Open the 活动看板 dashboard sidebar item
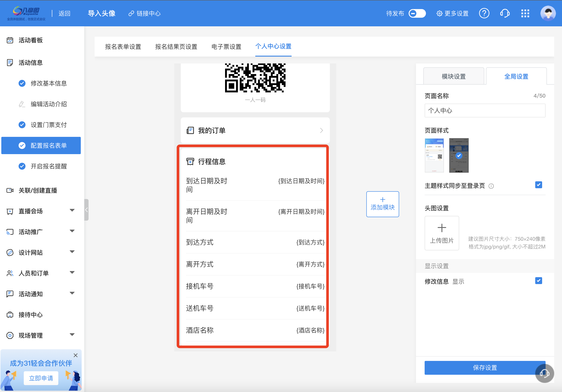 (x=31, y=40)
